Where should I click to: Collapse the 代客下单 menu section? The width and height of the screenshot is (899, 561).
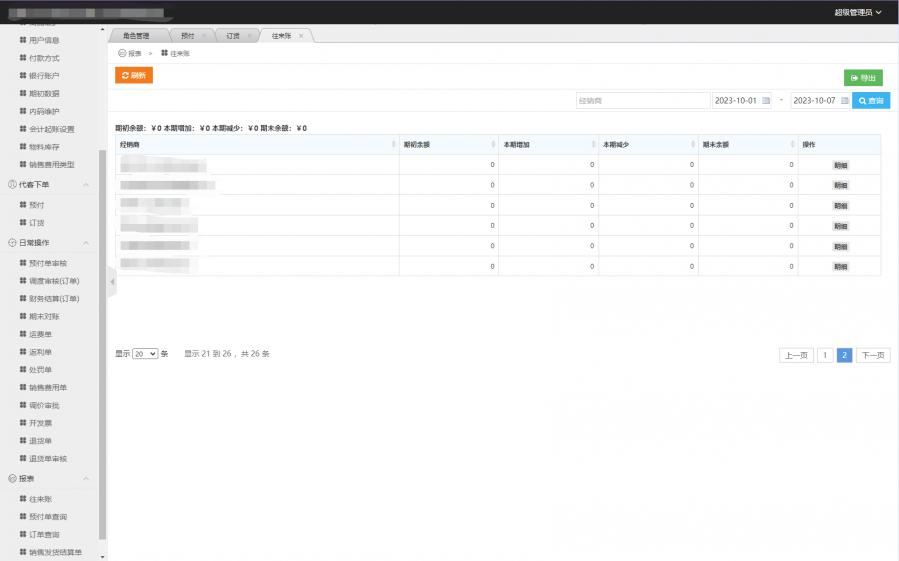click(86, 185)
